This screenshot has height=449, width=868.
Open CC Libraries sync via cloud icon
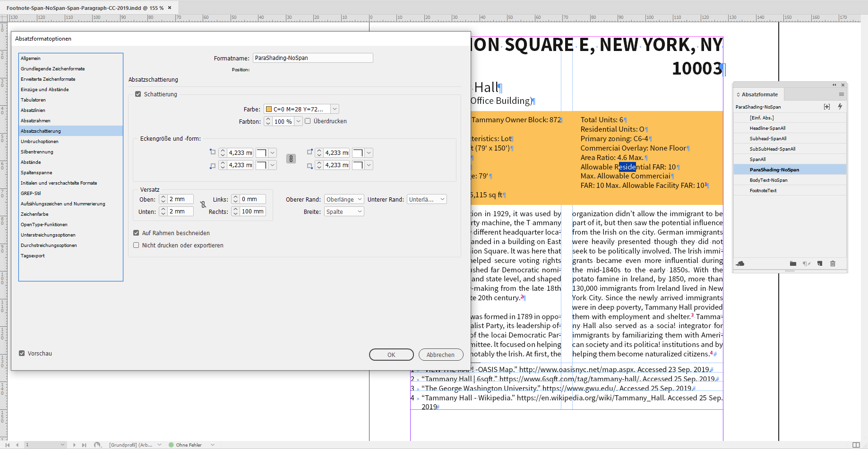[740, 263]
